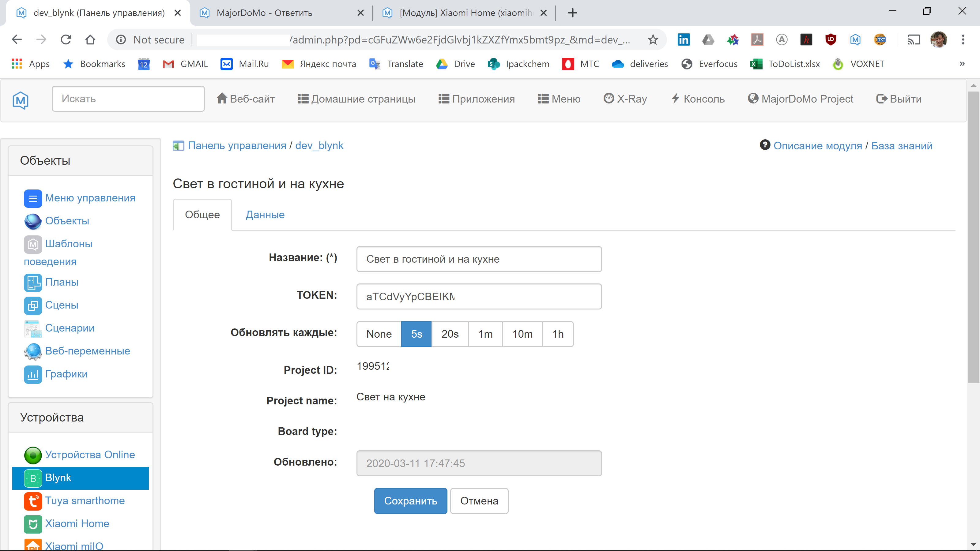Click the uBlock Origin extension icon
Viewport: 980px width, 551px height.
(831, 39)
